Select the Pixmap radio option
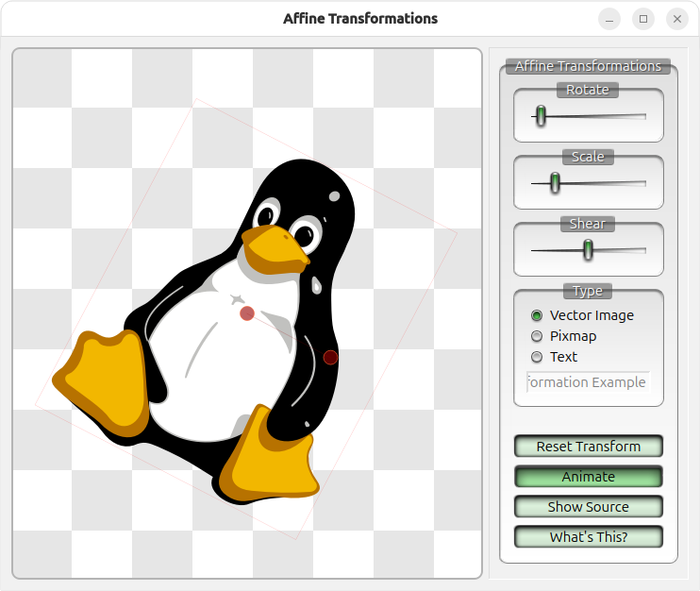This screenshot has height=591, width=700. 537,336
